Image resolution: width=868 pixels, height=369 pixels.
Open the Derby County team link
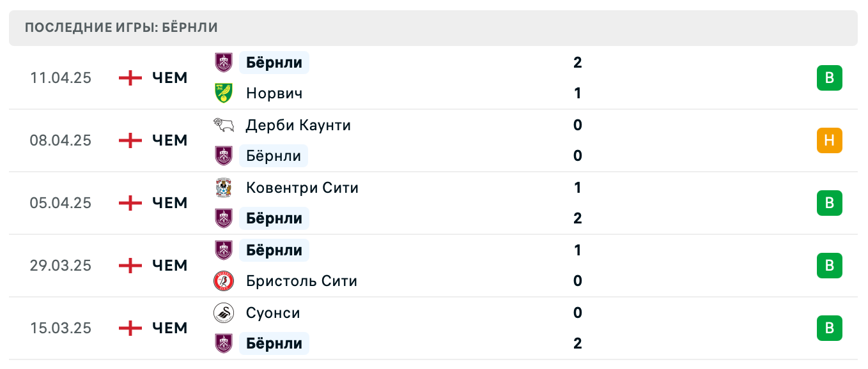coord(298,125)
